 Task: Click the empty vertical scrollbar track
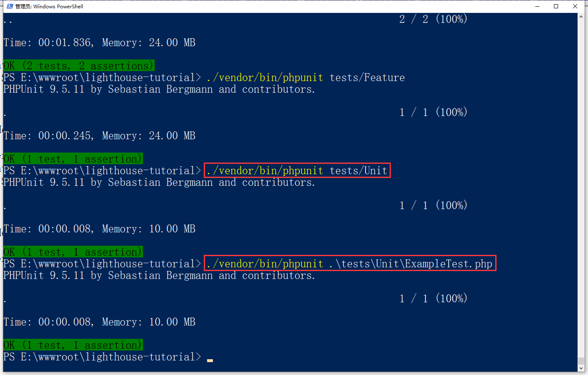[581, 187]
